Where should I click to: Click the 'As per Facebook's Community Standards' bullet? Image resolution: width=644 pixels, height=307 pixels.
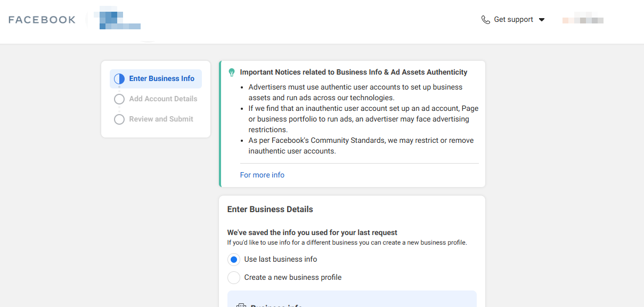point(361,146)
